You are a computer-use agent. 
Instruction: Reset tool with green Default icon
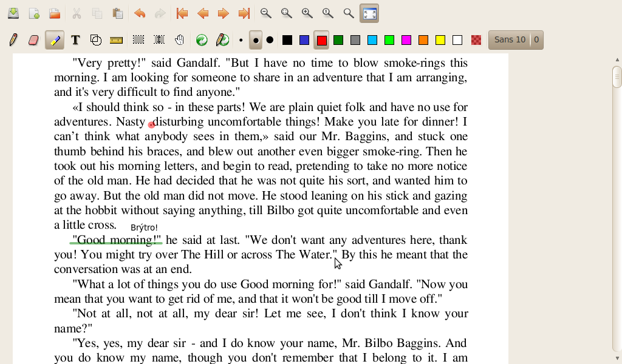tap(202, 40)
